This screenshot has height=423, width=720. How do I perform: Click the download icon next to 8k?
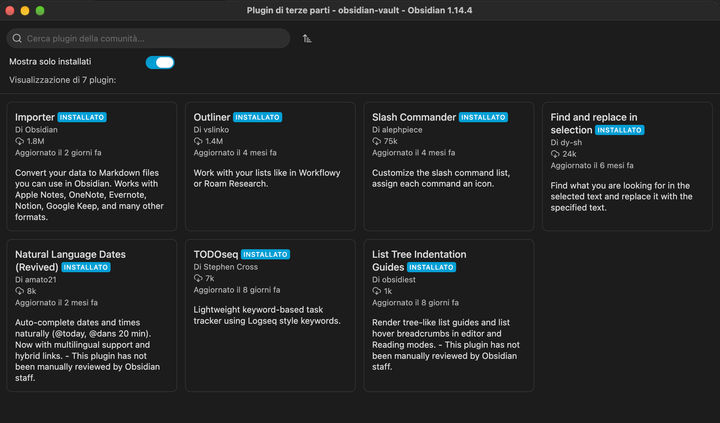[19, 291]
